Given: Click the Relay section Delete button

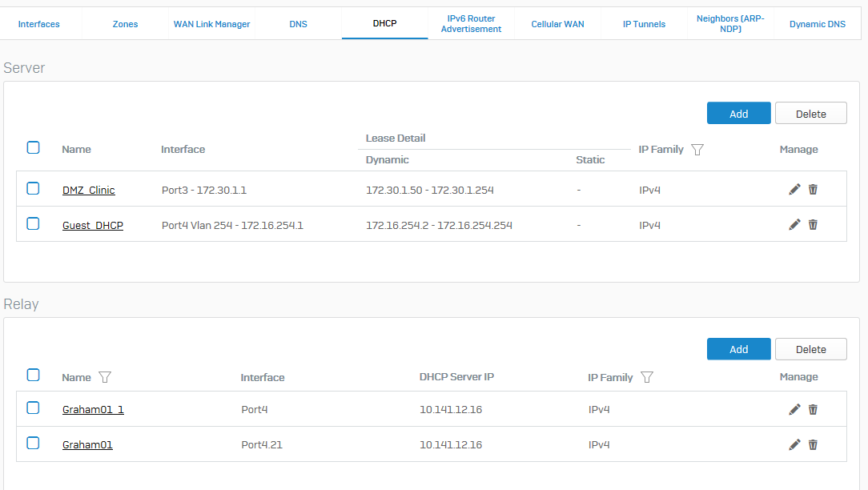Looking at the screenshot, I should [x=811, y=349].
